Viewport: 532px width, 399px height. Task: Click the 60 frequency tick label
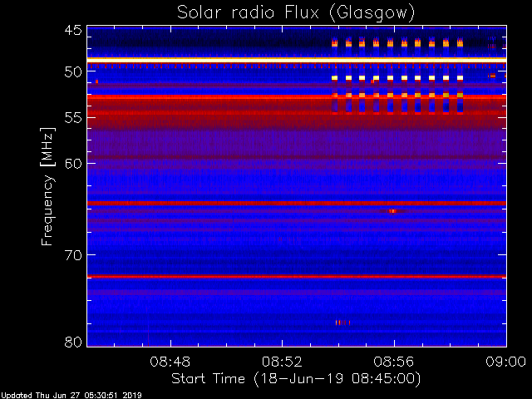(73, 164)
